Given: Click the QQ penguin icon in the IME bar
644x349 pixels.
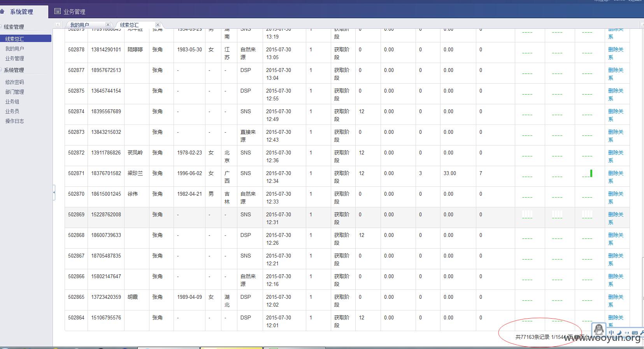Looking at the screenshot, I should coord(599,330).
